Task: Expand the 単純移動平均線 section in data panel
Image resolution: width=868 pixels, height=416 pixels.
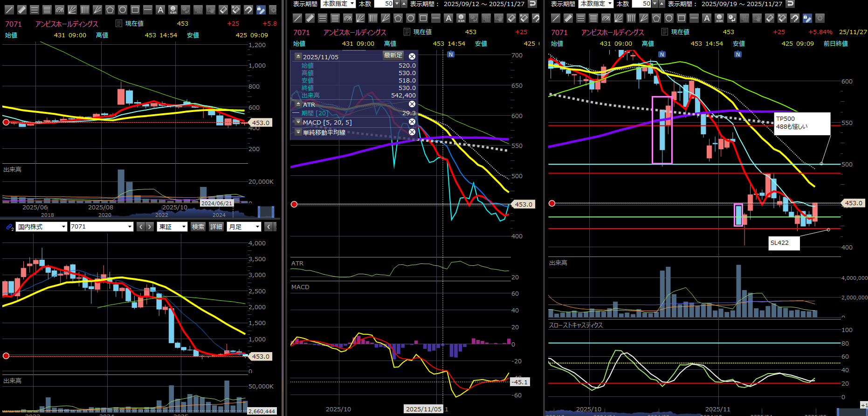Action: pos(298,132)
